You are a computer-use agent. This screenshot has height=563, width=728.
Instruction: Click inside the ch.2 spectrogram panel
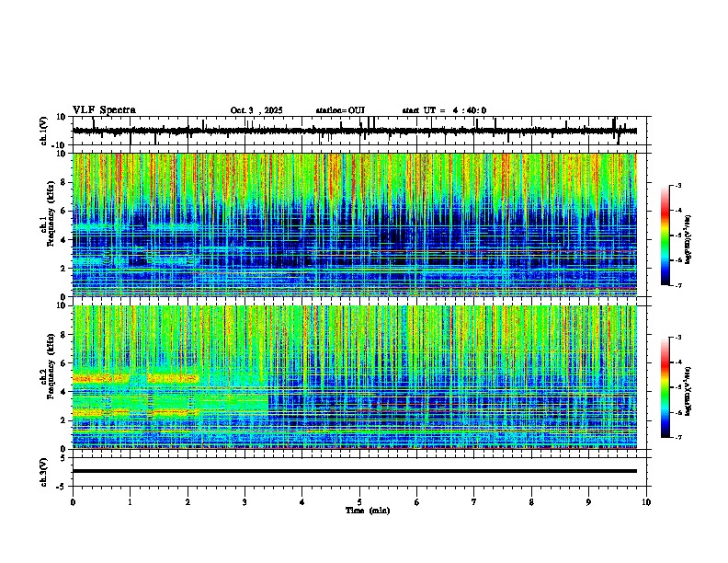(354, 377)
